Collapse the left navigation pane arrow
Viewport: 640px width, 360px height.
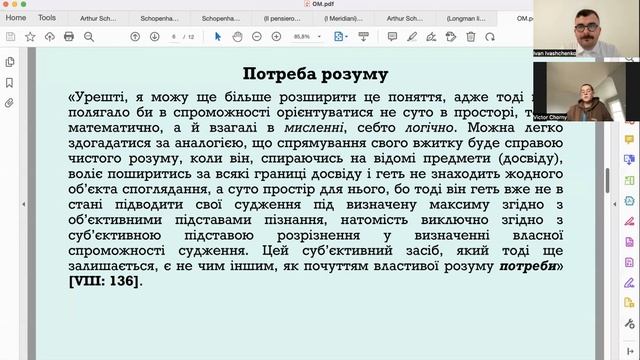23,204
